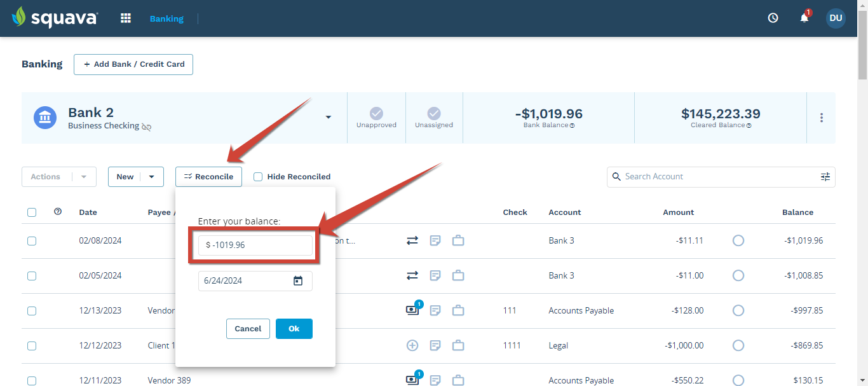The height and width of the screenshot is (386, 868).
Task: Expand the New button dropdown arrow
Action: point(152,177)
